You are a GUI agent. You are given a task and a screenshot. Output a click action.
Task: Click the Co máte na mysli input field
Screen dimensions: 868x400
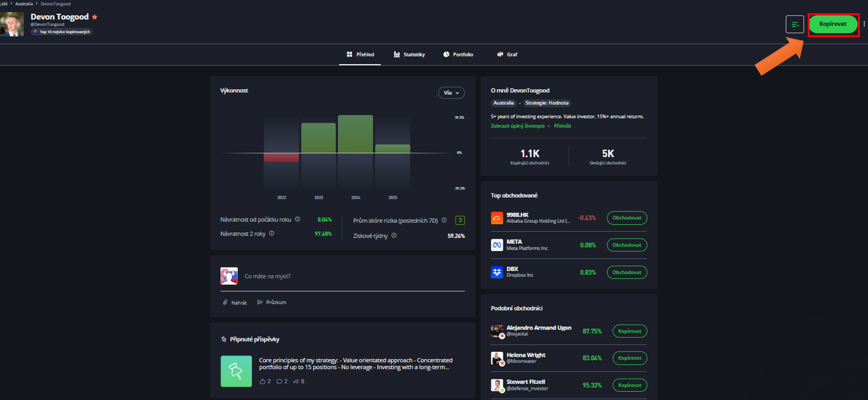351,276
